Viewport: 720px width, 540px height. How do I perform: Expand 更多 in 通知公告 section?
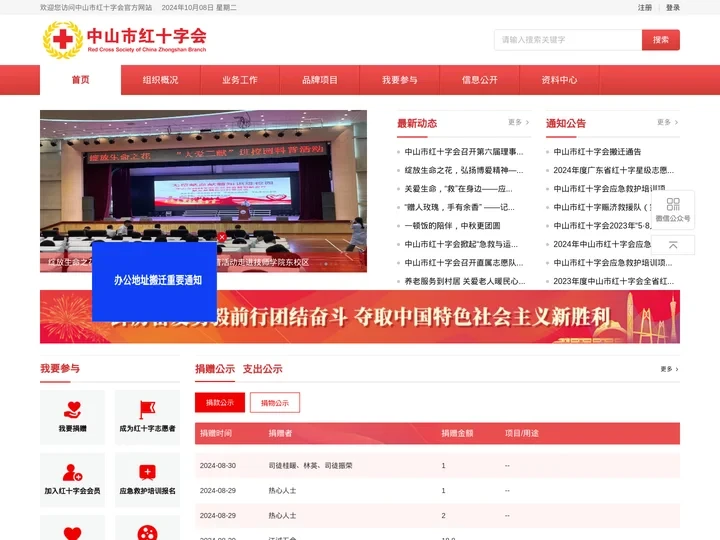click(667, 122)
